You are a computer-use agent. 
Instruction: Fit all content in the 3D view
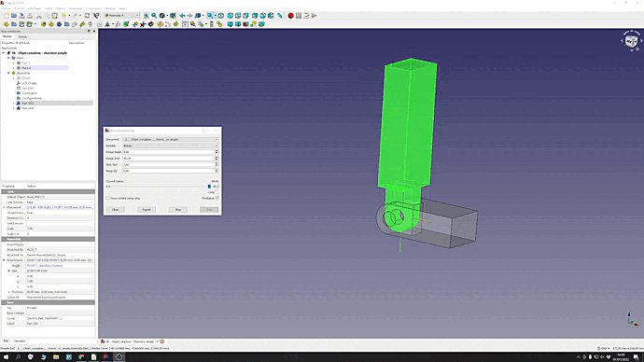(147, 16)
